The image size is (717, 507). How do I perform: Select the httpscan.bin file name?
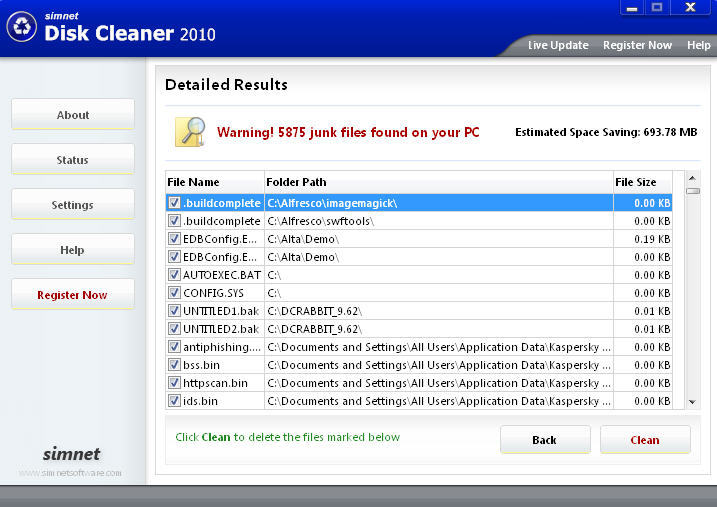click(215, 383)
